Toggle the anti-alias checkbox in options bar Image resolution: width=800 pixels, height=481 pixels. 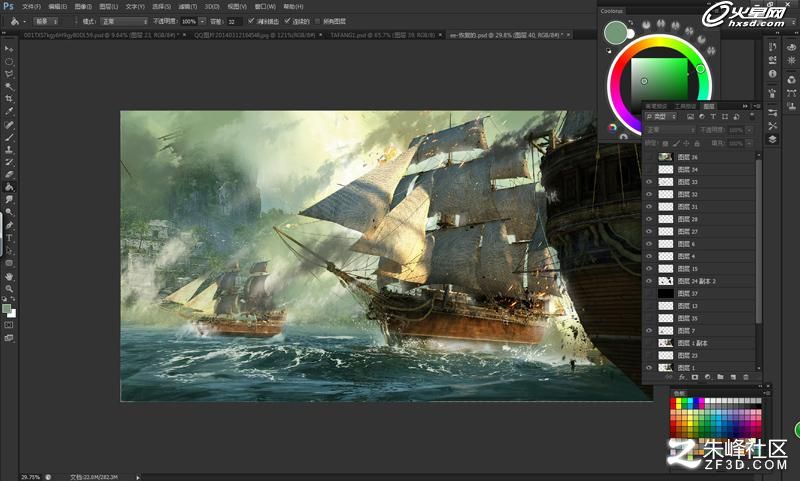point(251,21)
